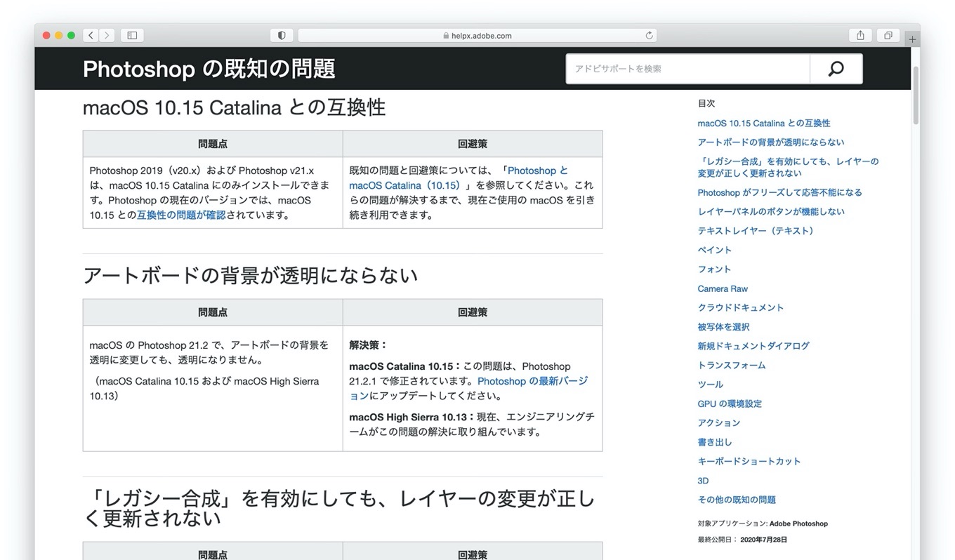Go back with Safari's back arrow
955x560 pixels.
click(x=91, y=35)
